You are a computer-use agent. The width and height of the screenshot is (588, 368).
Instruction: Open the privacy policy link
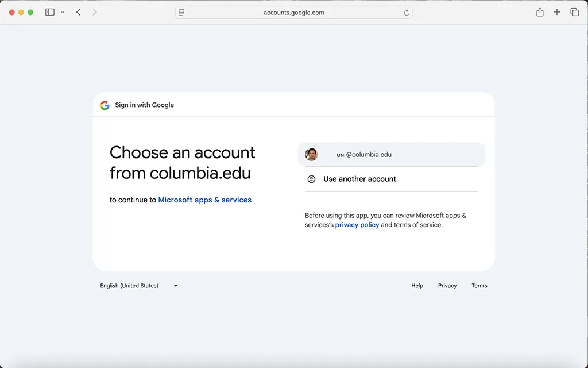pos(357,225)
